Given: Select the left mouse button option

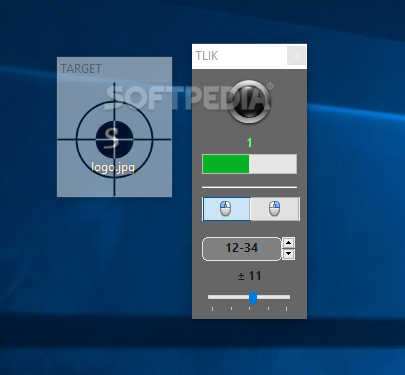Looking at the screenshot, I should 226,209.
